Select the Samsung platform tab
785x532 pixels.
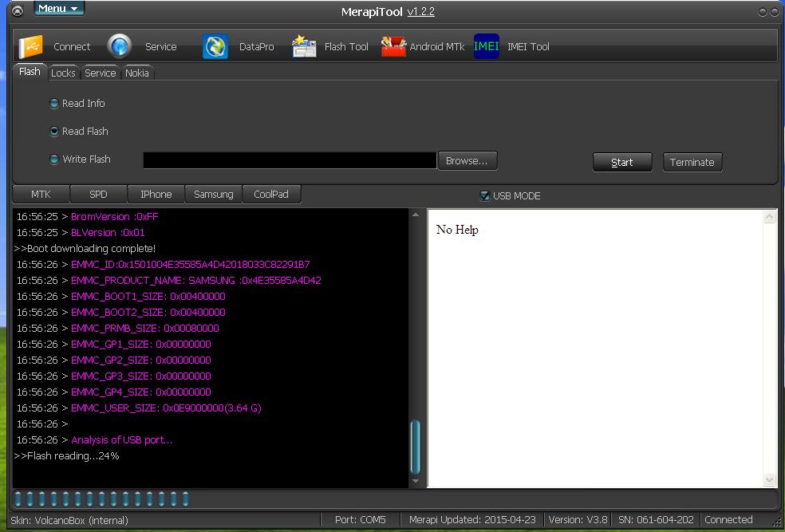point(213,194)
